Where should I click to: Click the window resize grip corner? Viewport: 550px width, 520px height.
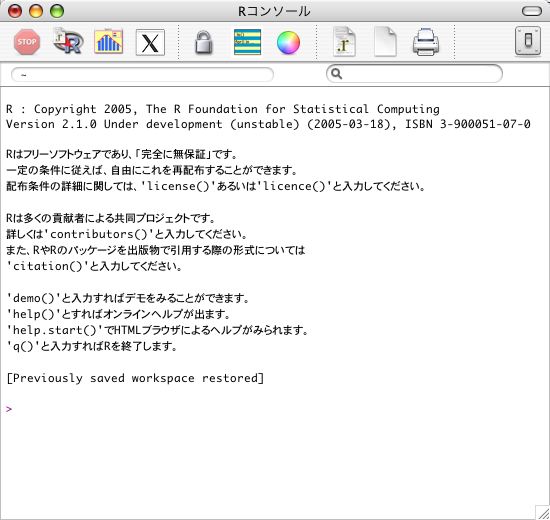[x=543, y=513]
